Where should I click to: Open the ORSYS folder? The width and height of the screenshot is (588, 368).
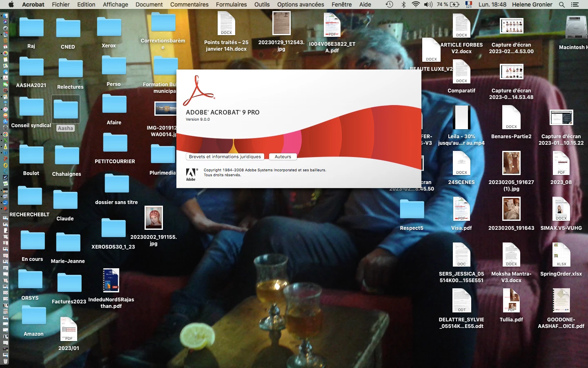point(30,279)
